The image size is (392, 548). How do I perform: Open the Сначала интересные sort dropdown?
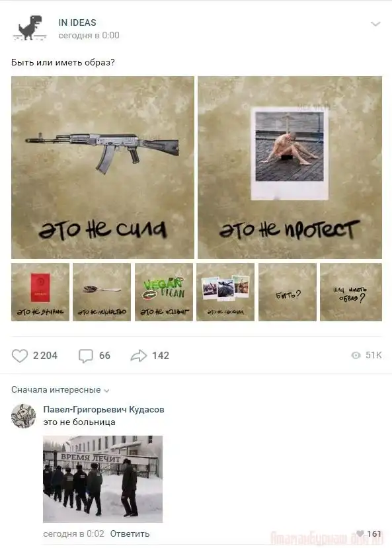pos(60,389)
